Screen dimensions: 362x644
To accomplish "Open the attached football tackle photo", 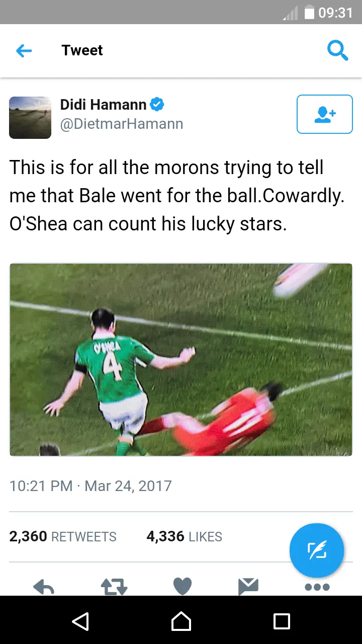I will [x=181, y=360].
